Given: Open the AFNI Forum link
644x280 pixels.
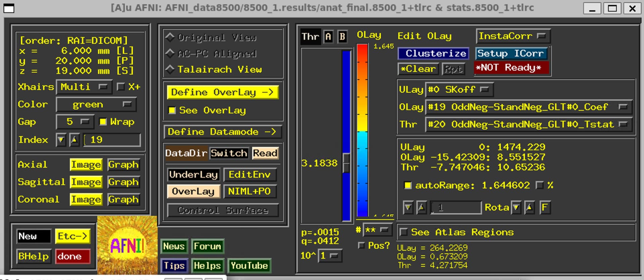Looking at the screenshot, I should (x=207, y=246).
